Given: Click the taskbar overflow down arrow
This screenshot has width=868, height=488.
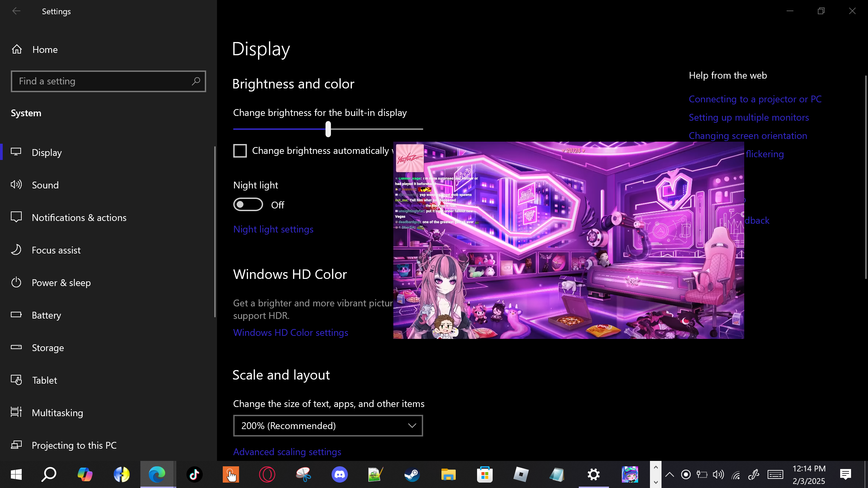Looking at the screenshot, I should click(656, 482).
